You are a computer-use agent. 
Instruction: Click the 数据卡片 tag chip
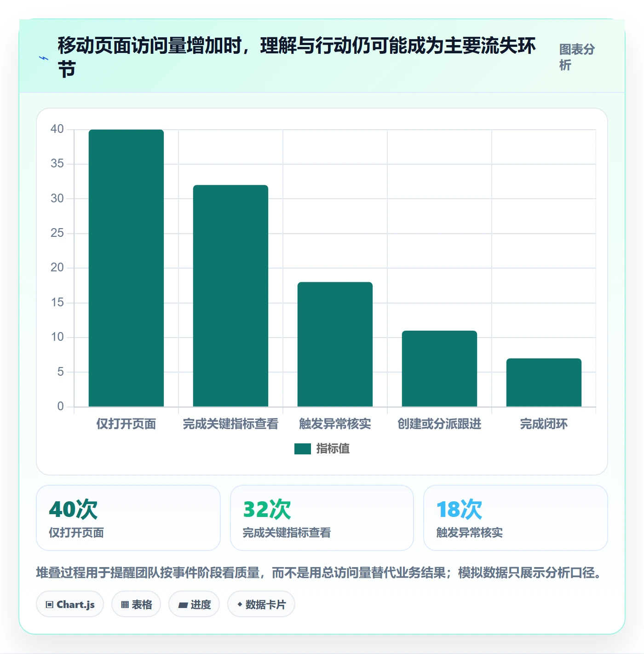click(x=261, y=604)
